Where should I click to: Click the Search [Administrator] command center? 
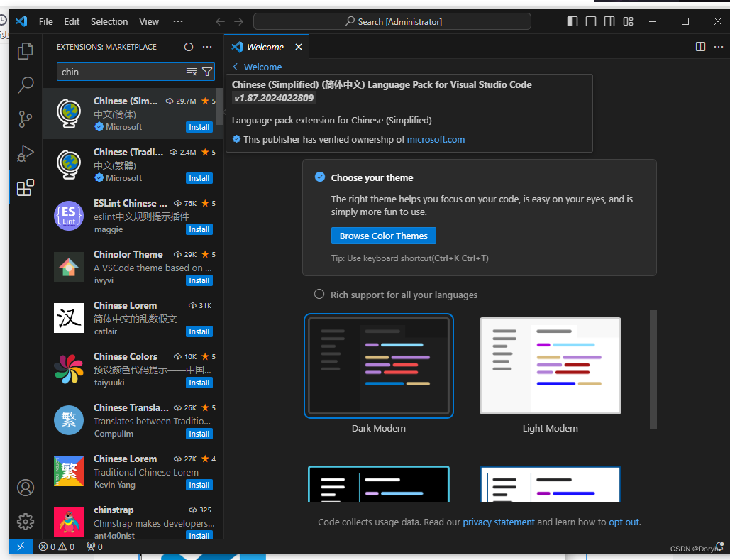click(x=392, y=21)
